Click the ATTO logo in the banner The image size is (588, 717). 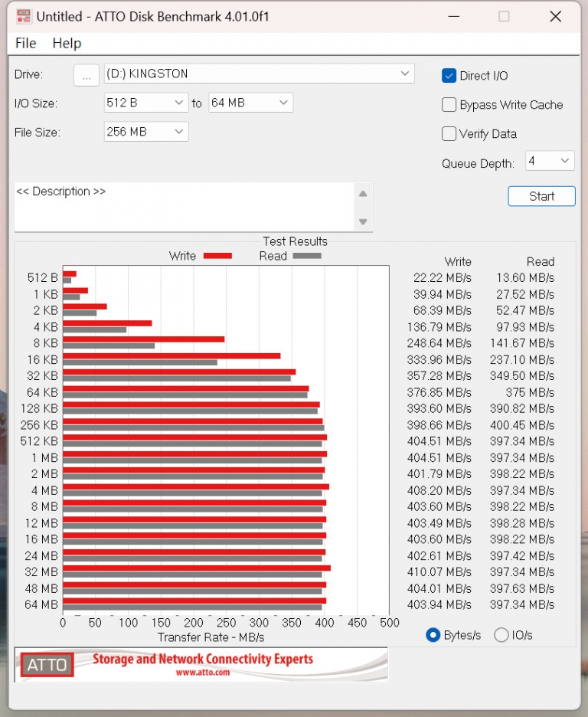tap(47, 665)
